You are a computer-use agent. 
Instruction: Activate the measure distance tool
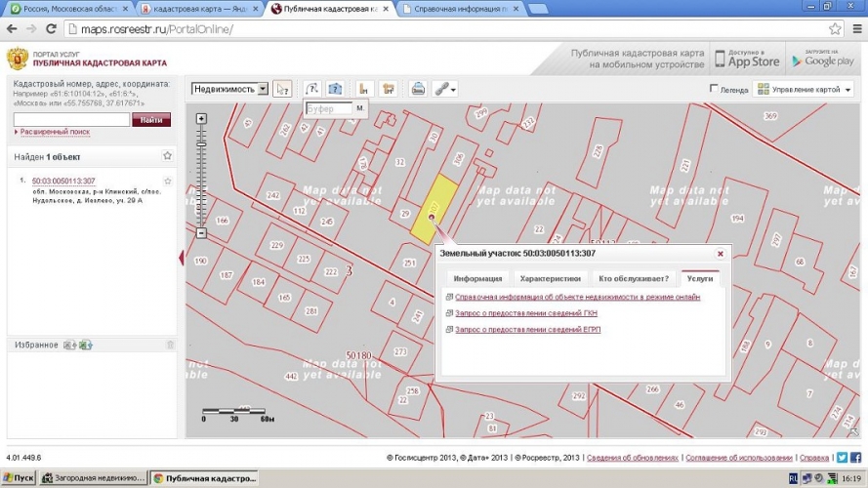coord(363,89)
